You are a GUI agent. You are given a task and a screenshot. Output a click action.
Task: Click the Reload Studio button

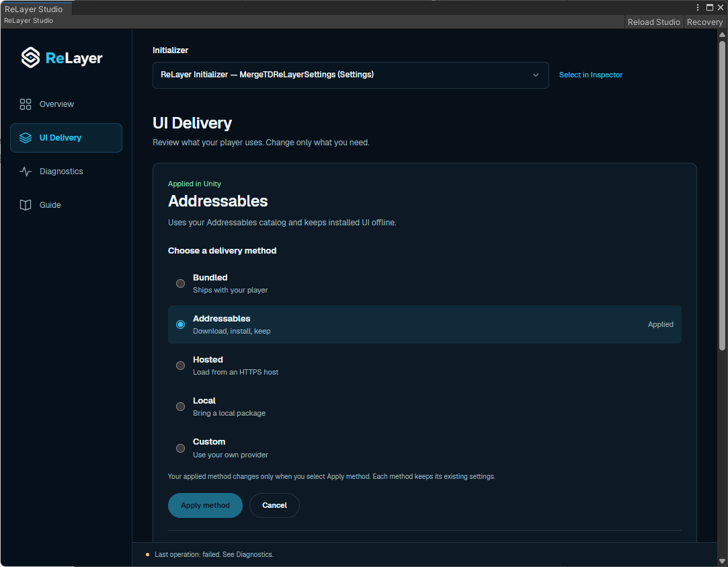click(x=653, y=22)
